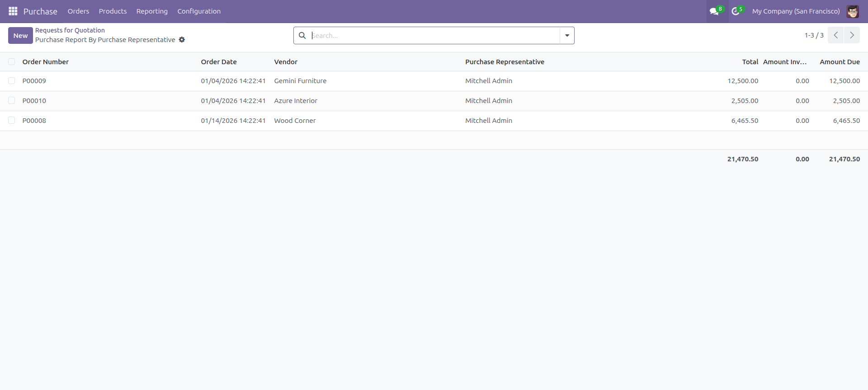Open the Products menu
This screenshot has width=868, height=390.
point(113,11)
